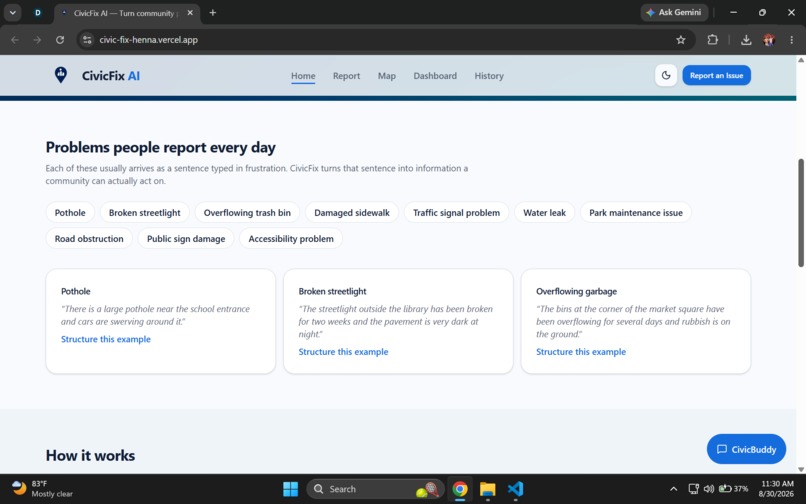Open the CivicBuddy chat button
This screenshot has width=806, height=504.
click(x=746, y=449)
